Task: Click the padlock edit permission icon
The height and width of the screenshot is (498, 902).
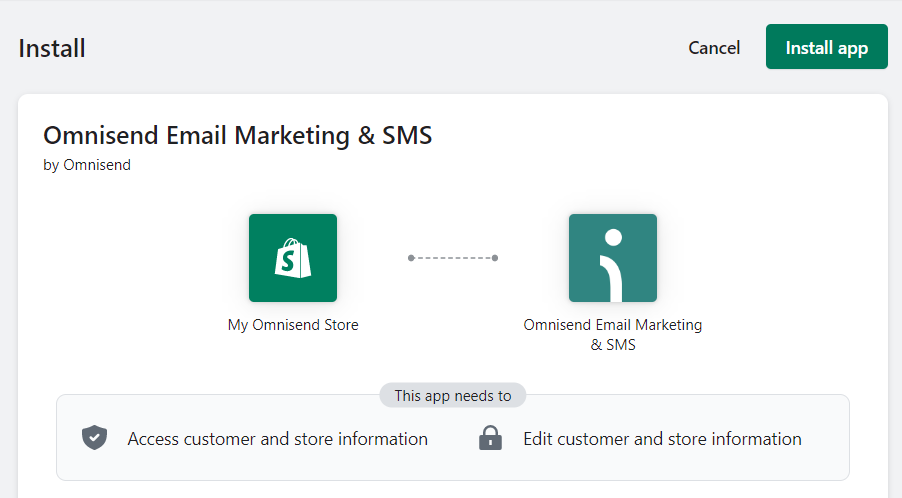Action: click(490, 438)
